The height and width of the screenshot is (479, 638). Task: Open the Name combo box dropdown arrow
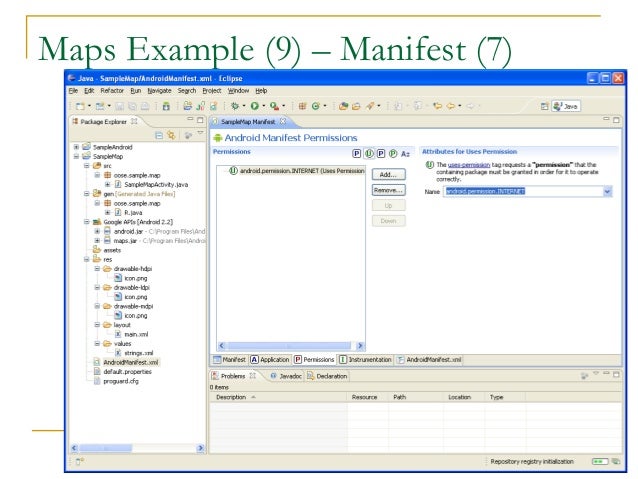607,191
